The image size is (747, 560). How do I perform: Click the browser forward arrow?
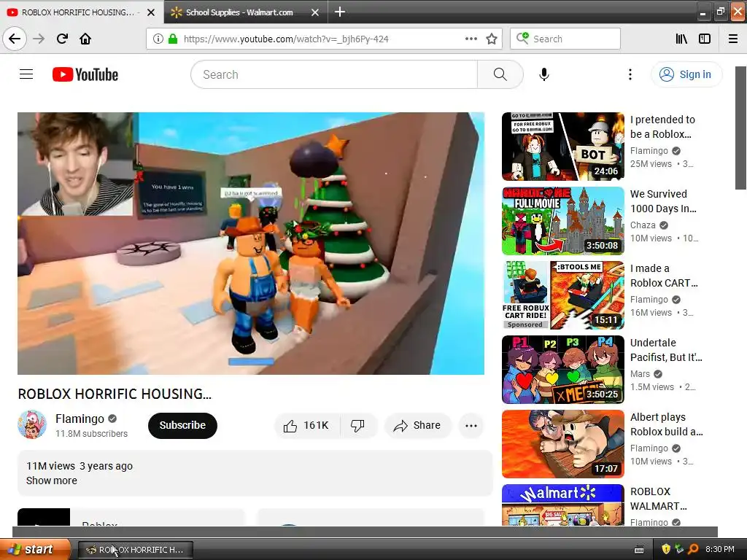pos(39,39)
